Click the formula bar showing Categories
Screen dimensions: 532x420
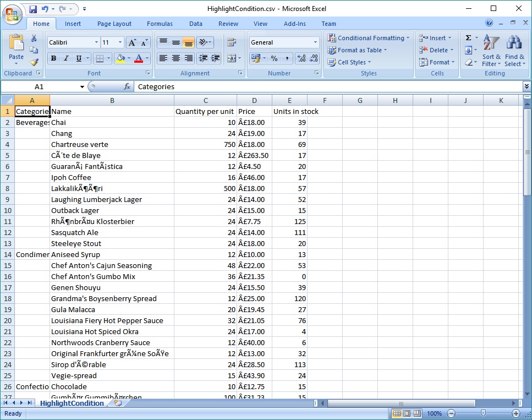coord(328,86)
